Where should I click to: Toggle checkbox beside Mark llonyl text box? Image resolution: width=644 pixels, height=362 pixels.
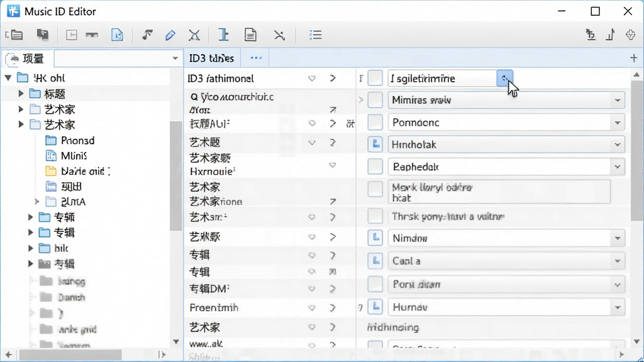[x=375, y=189]
